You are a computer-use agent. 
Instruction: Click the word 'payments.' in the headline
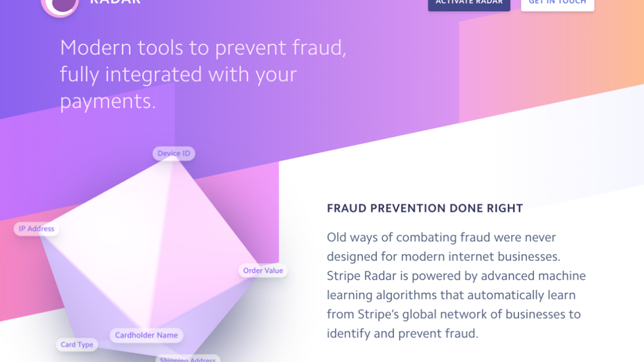click(x=107, y=101)
